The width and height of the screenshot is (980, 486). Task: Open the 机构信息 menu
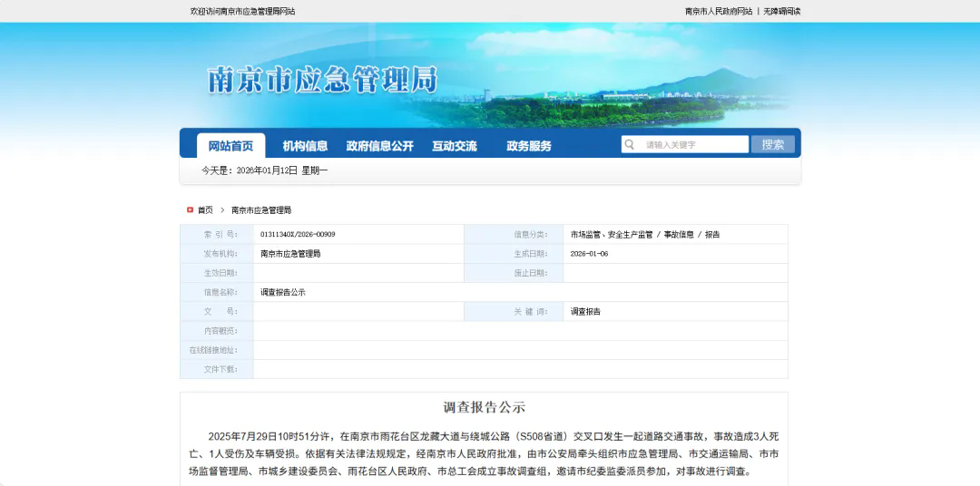click(305, 146)
